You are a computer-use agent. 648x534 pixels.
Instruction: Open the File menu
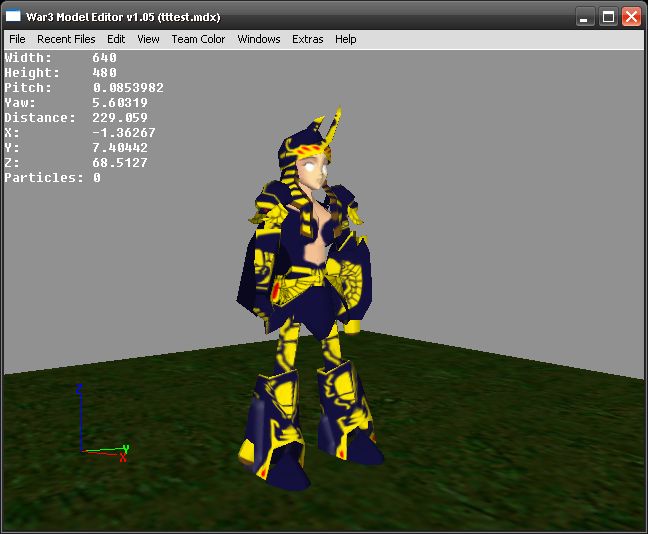pos(17,39)
